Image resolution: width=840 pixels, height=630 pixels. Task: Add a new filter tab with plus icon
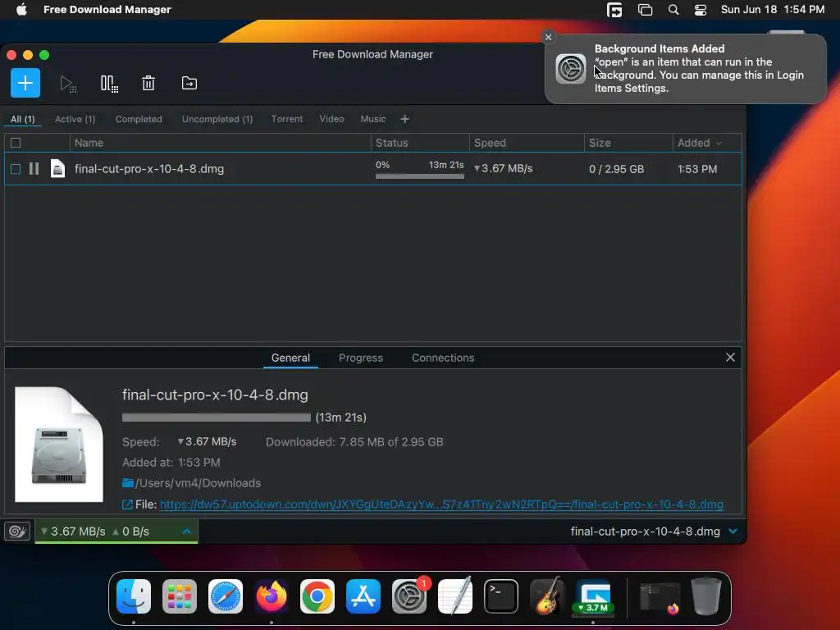click(x=405, y=119)
